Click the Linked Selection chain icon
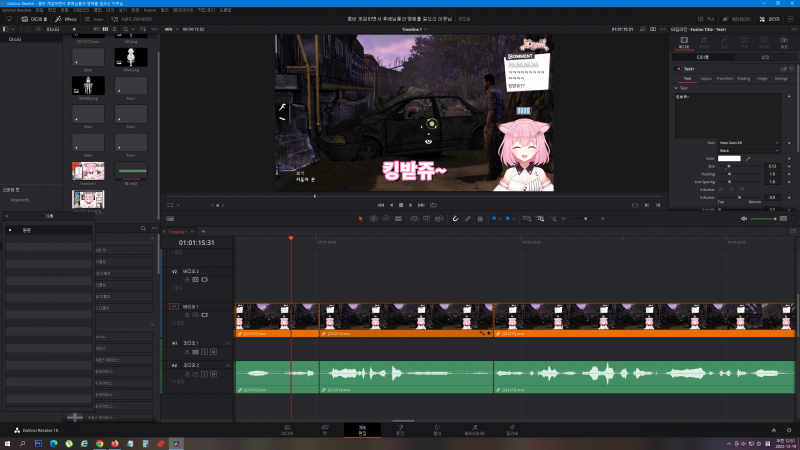 [468, 218]
